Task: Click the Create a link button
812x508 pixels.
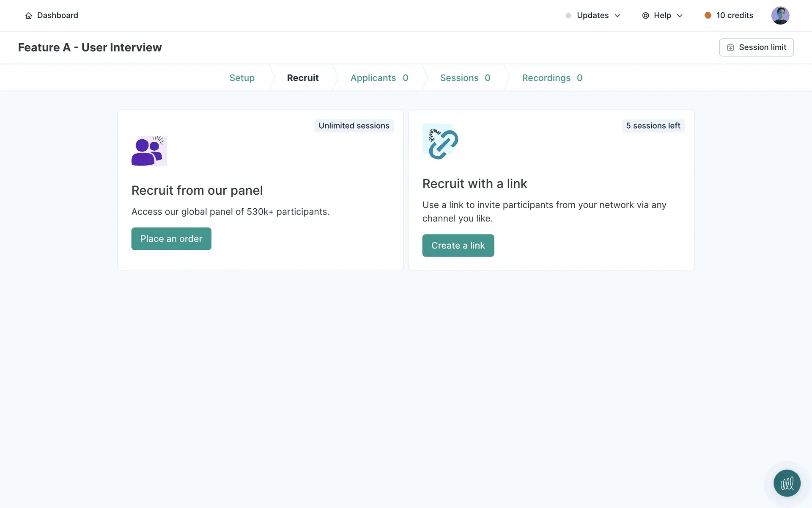Action: 458,246
